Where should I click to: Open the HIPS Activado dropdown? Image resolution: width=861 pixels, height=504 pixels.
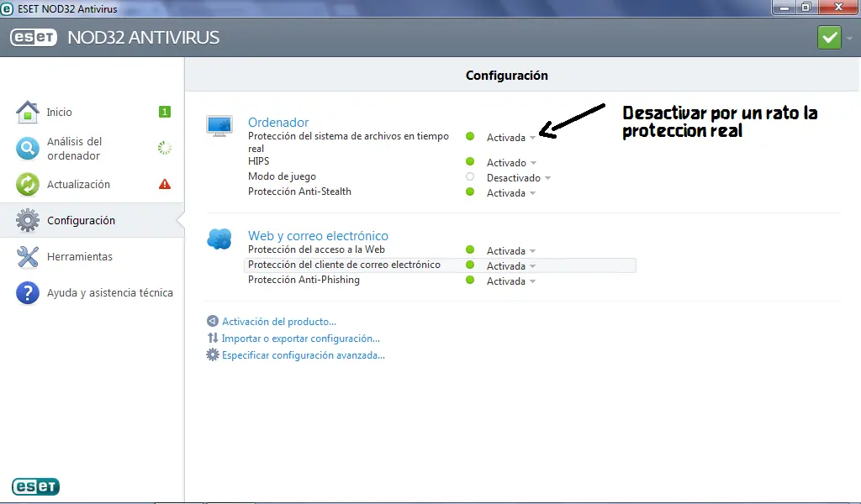coord(512,163)
